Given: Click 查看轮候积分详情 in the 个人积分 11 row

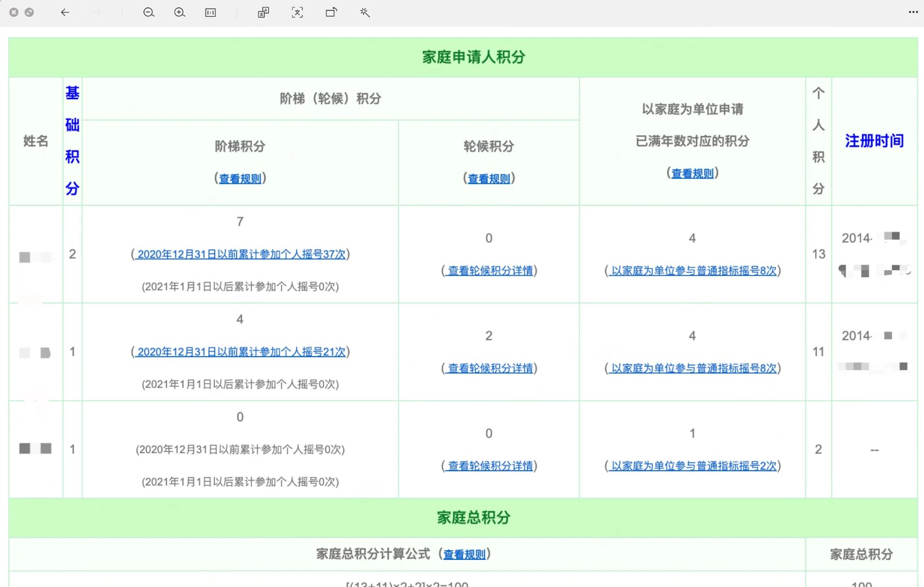Looking at the screenshot, I should (x=489, y=369).
